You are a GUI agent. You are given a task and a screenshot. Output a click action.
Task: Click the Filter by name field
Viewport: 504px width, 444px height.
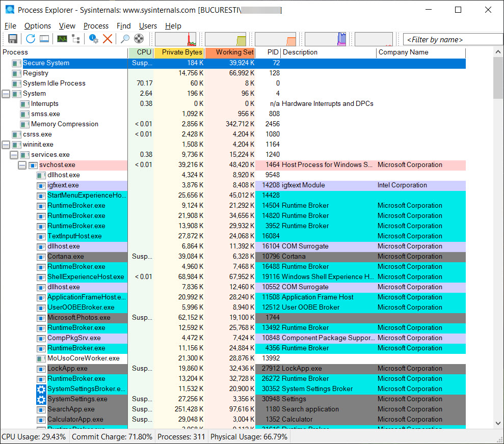click(x=453, y=40)
